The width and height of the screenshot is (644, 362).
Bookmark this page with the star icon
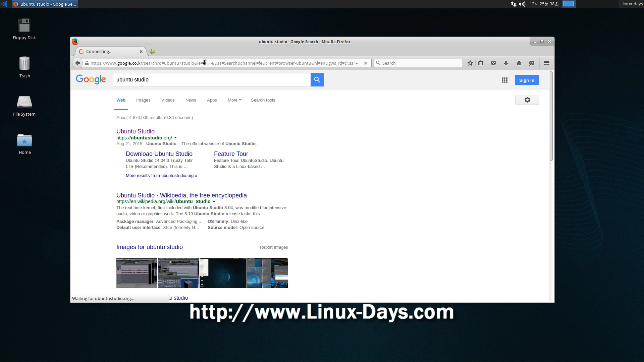[470, 63]
